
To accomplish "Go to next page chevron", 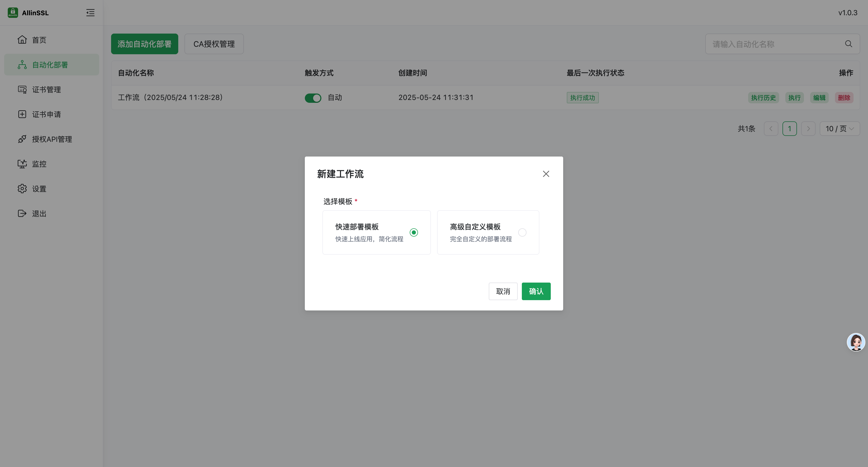I will point(808,129).
